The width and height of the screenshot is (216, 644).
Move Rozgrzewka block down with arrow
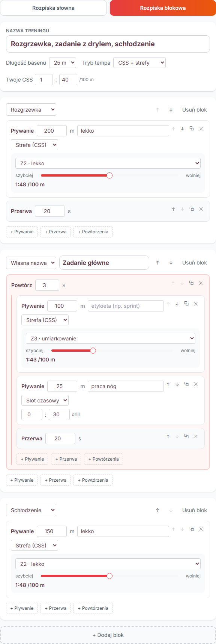[171, 110]
